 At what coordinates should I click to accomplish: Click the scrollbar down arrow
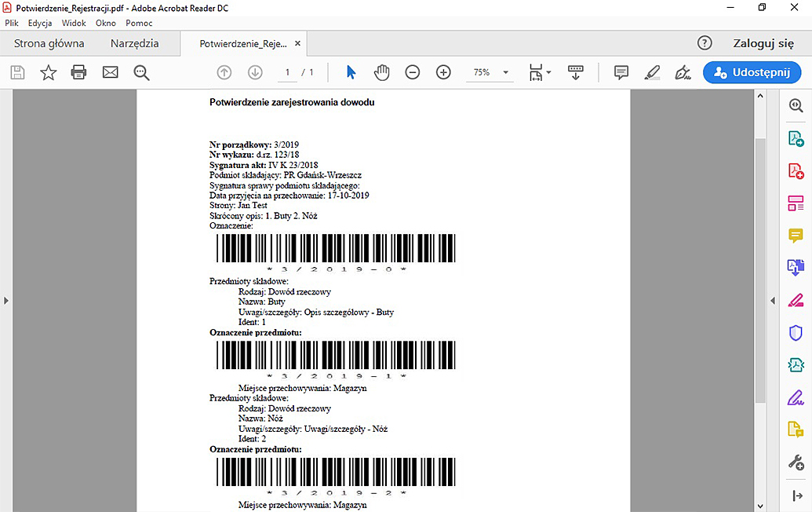click(760, 506)
